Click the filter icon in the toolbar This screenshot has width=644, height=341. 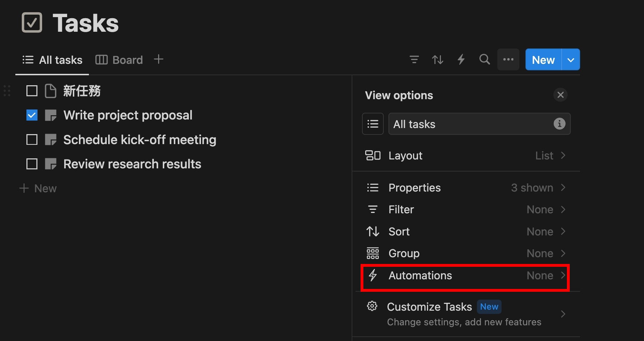414,60
